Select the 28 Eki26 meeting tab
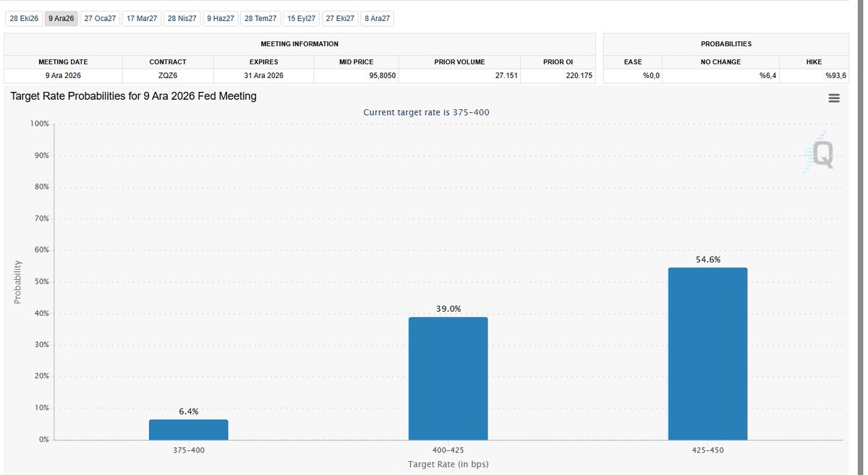 click(23, 19)
